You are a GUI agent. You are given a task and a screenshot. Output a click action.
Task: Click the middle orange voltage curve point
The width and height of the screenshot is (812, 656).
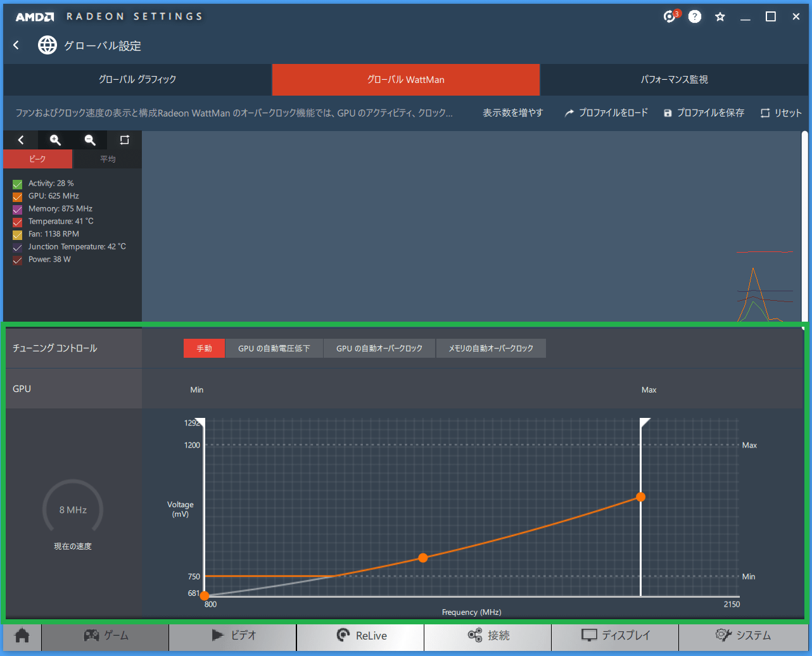[x=423, y=558]
